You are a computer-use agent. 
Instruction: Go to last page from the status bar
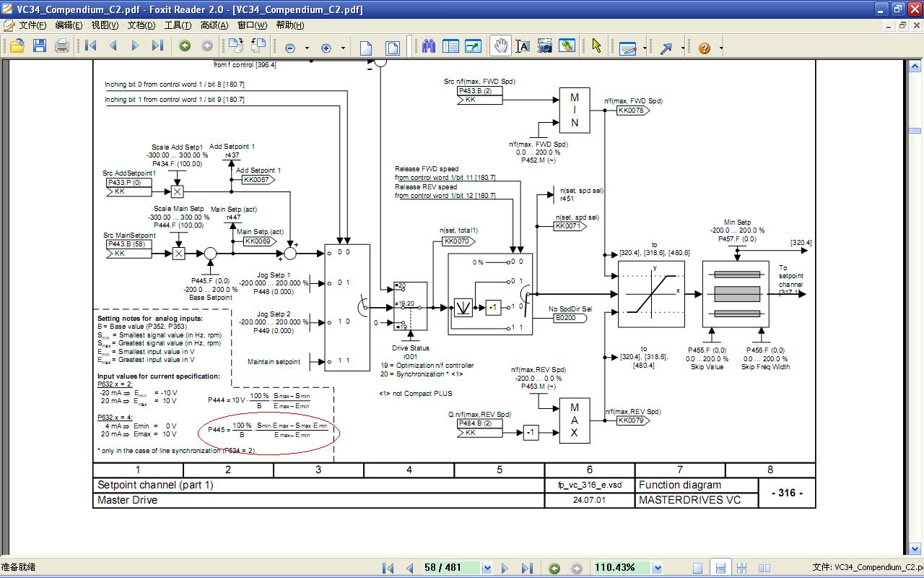[x=527, y=568]
